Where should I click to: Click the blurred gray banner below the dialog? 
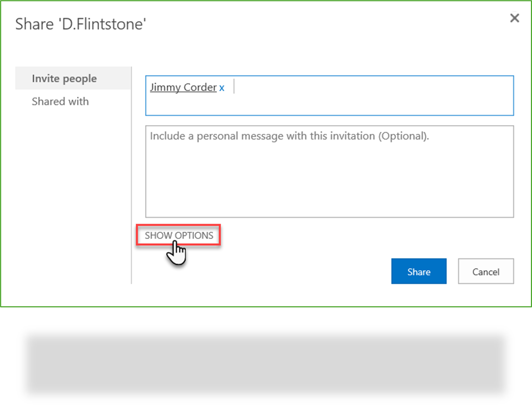(265, 363)
